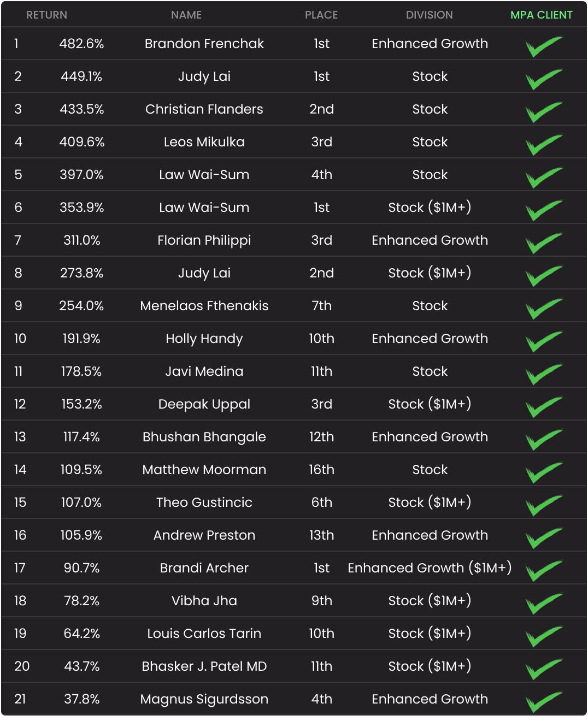
Task: Click the checkmark beside Menelaos Fthenakis
Action: (x=543, y=309)
